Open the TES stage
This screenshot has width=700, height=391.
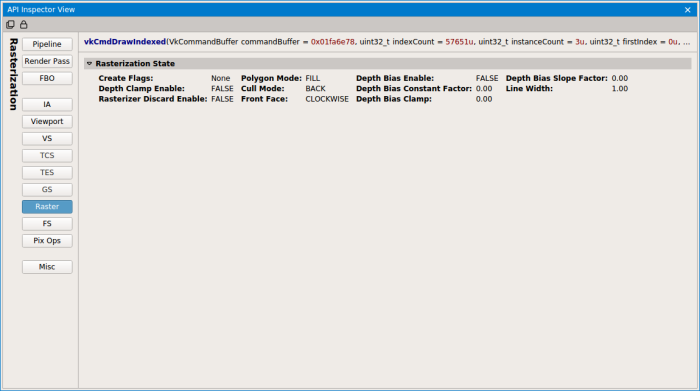pos(47,172)
